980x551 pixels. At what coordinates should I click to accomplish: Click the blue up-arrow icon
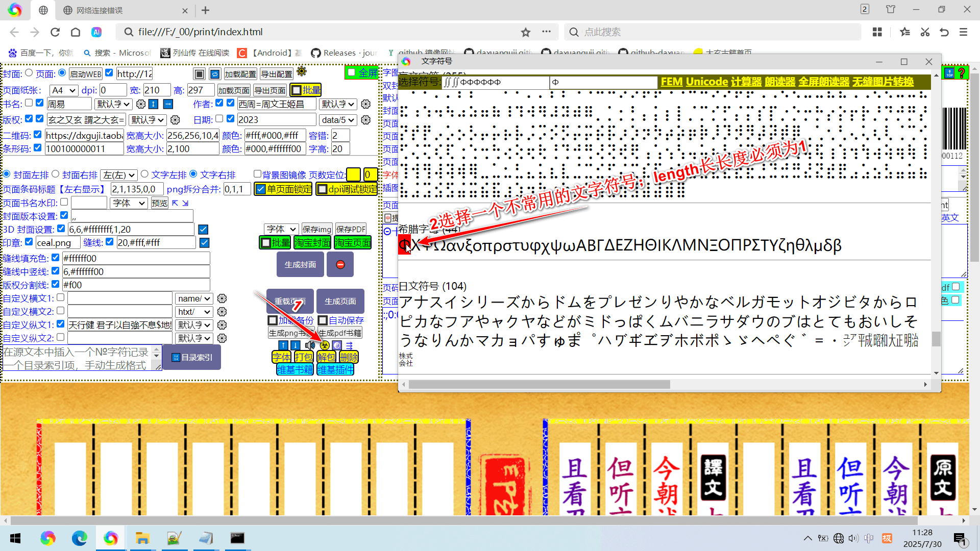(283, 345)
